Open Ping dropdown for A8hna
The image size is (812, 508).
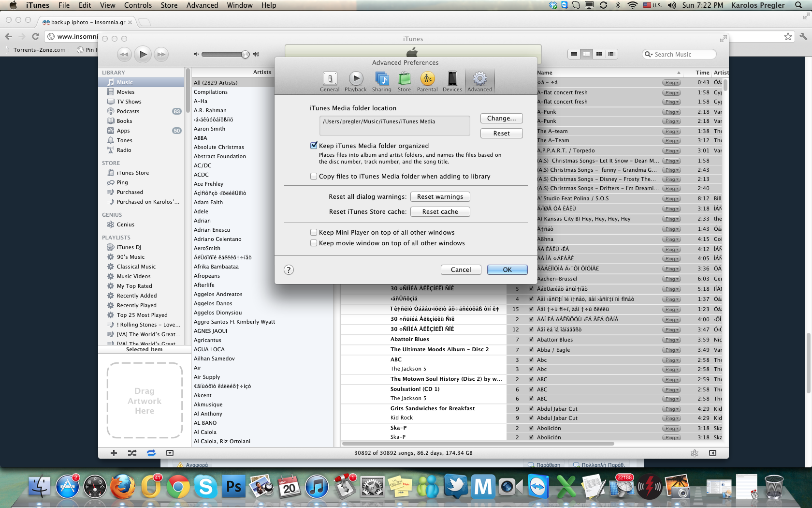tap(671, 239)
